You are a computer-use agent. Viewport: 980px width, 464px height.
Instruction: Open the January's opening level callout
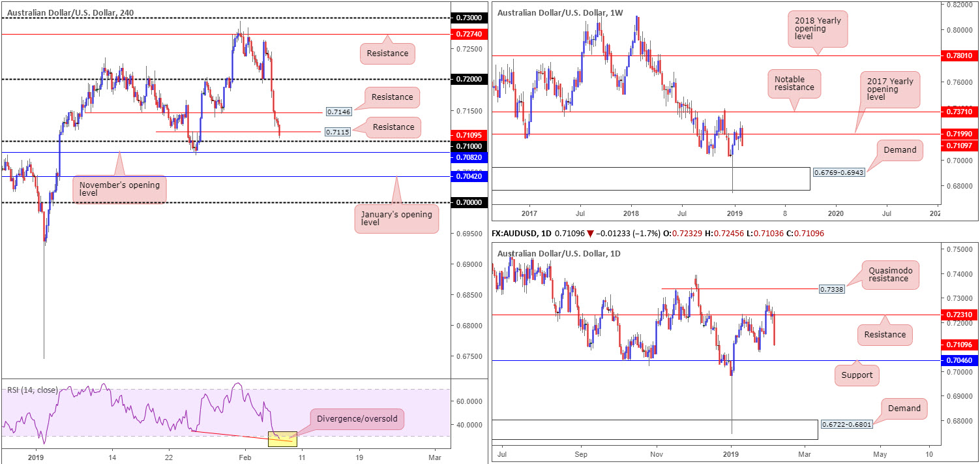coord(397,219)
